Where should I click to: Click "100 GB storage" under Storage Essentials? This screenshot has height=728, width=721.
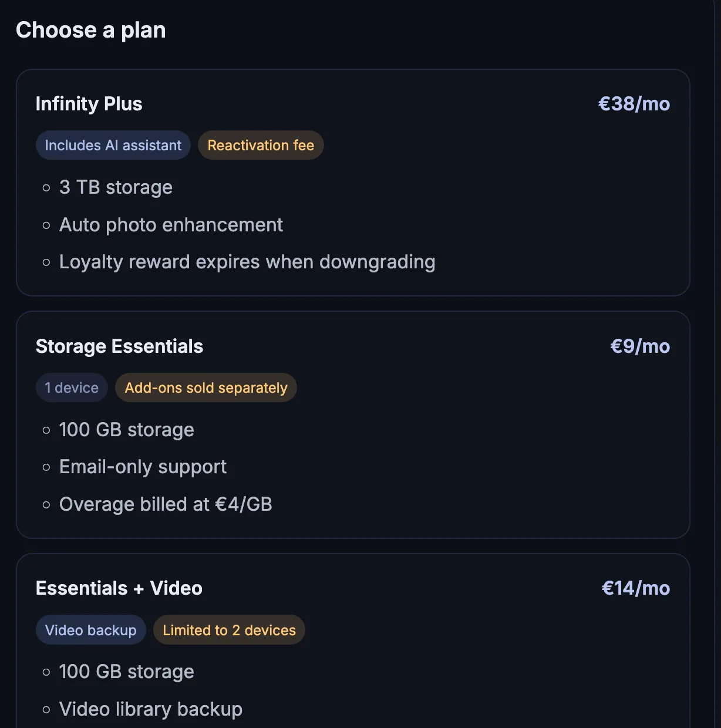126,430
